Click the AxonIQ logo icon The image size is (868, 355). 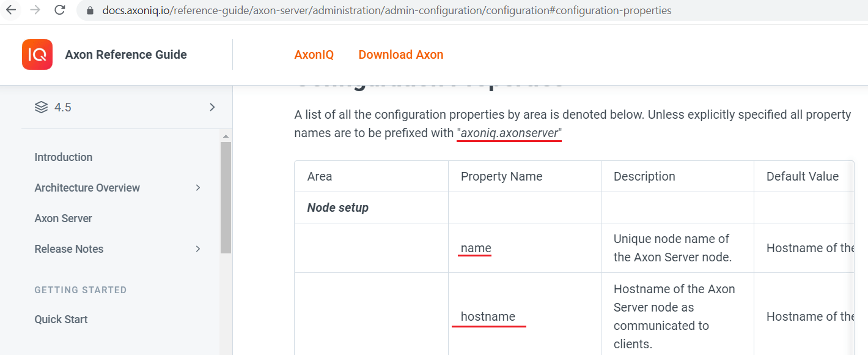pyautogui.click(x=37, y=54)
